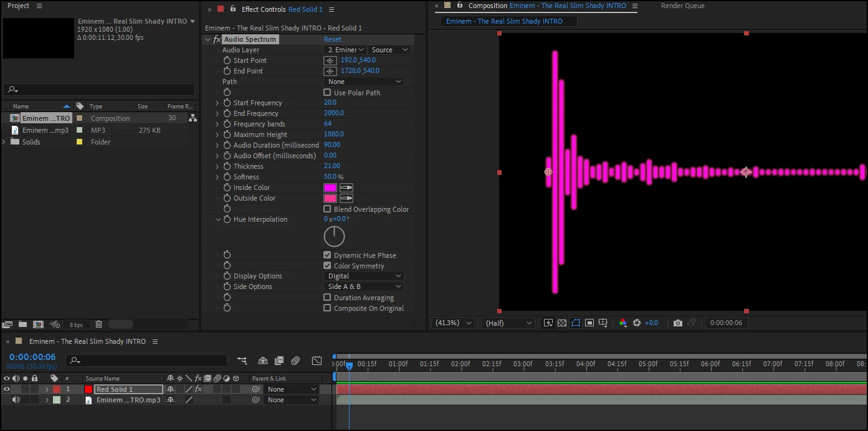Viewport: 868px width, 431px height.
Task: Open Composition Mini-Flowchart in timeline
Action: click(x=242, y=361)
